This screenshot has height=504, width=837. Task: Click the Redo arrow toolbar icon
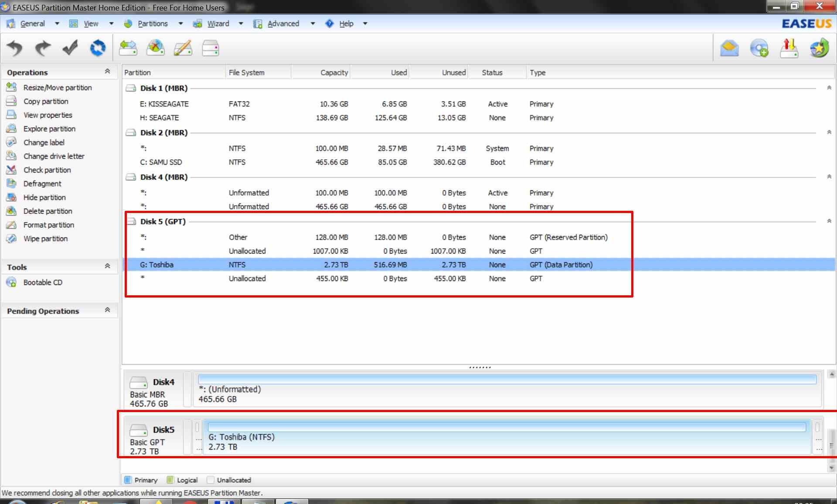pos(42,48)
